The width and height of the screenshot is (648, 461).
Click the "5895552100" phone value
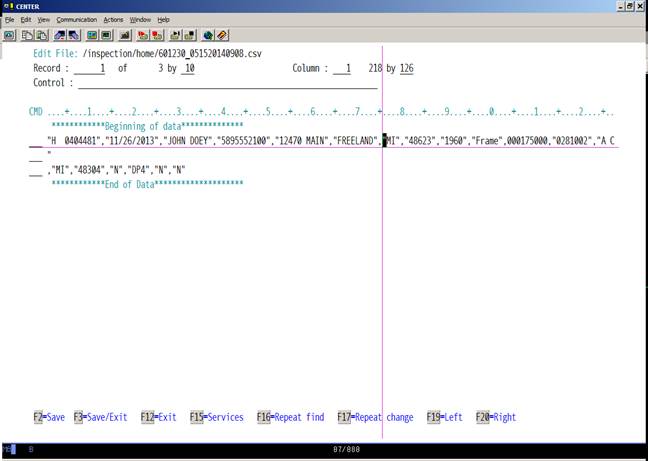click(244, 141)
